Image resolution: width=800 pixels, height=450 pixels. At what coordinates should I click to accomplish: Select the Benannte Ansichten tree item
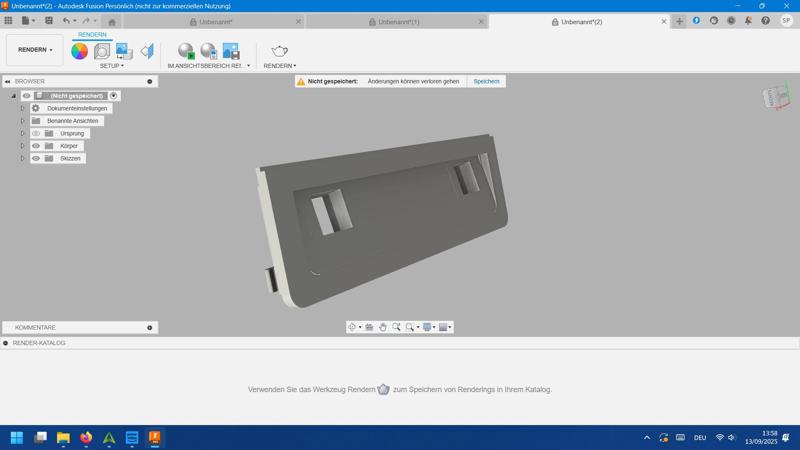[x=72, y=121]
